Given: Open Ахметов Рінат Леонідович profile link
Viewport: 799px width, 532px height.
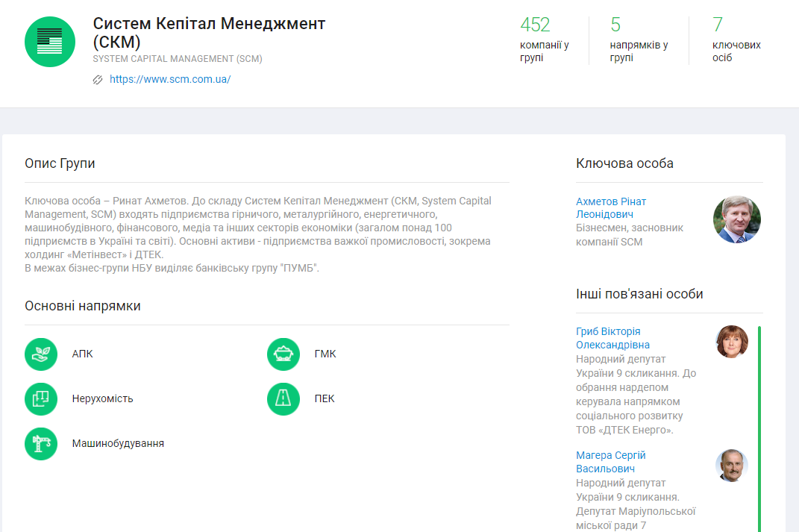Looking at the screenshot, I should [x=611, y=207].
